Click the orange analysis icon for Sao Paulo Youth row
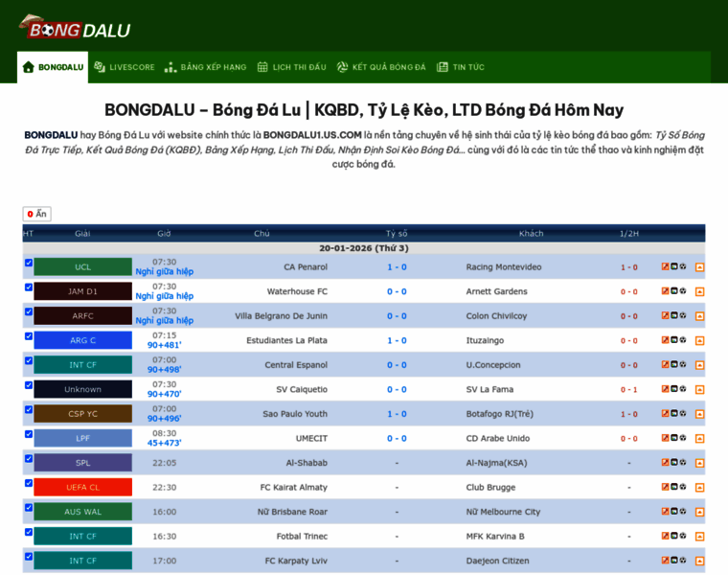 click(x=665, y=413)
